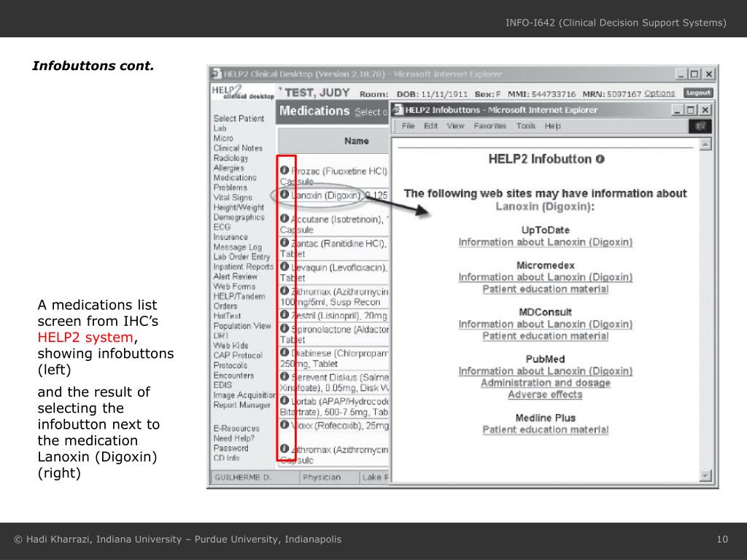Image resolution: width=747 pixels, height=560 pixels.
Task: Open the Tools menu
Action: (526, 126)
